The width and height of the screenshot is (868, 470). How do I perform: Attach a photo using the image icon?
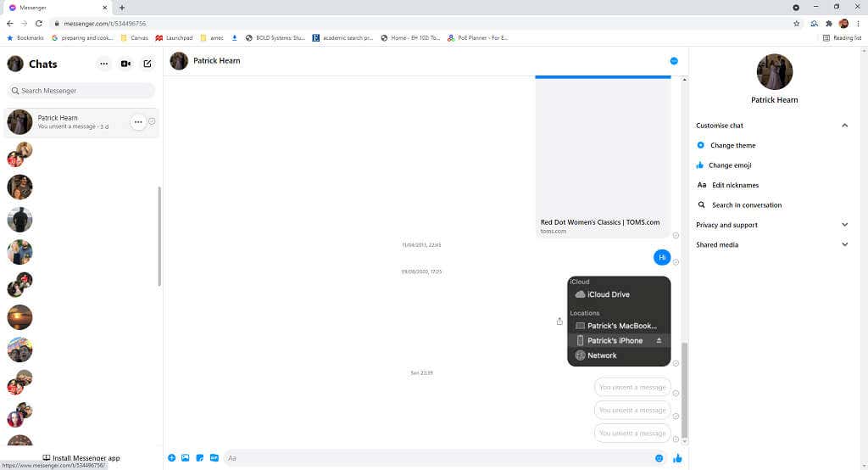coord(185,458)
